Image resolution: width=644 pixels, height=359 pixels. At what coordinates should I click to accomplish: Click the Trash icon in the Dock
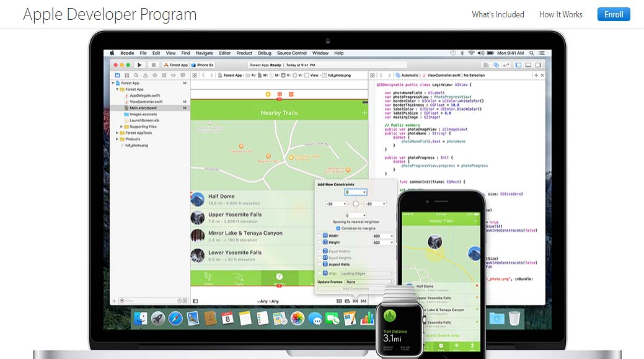click(x=514, y=319)
